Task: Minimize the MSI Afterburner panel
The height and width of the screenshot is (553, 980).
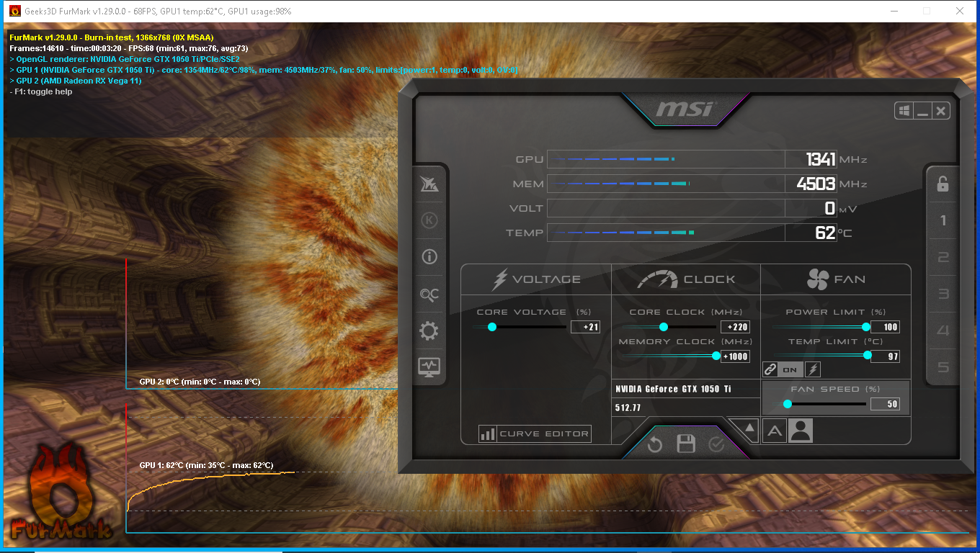Action: [922, 111]
